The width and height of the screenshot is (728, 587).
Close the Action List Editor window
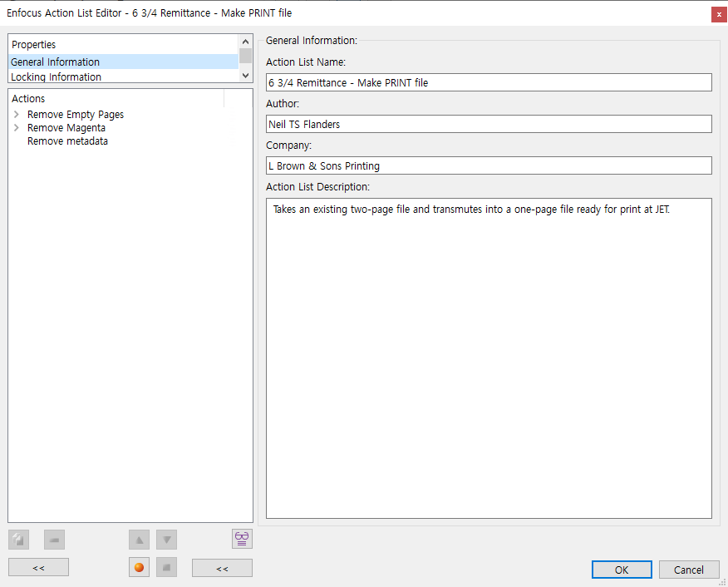(x=717, y=14)
